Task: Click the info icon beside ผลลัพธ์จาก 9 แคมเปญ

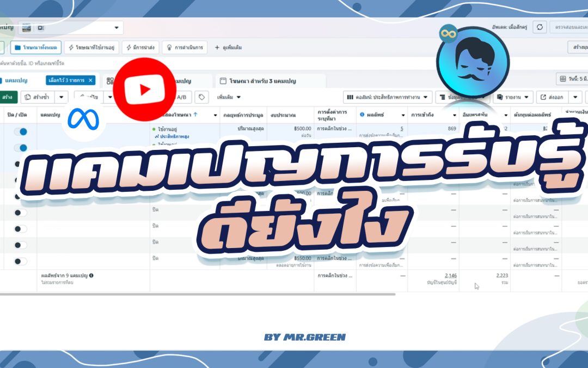Action: point(91,275)
